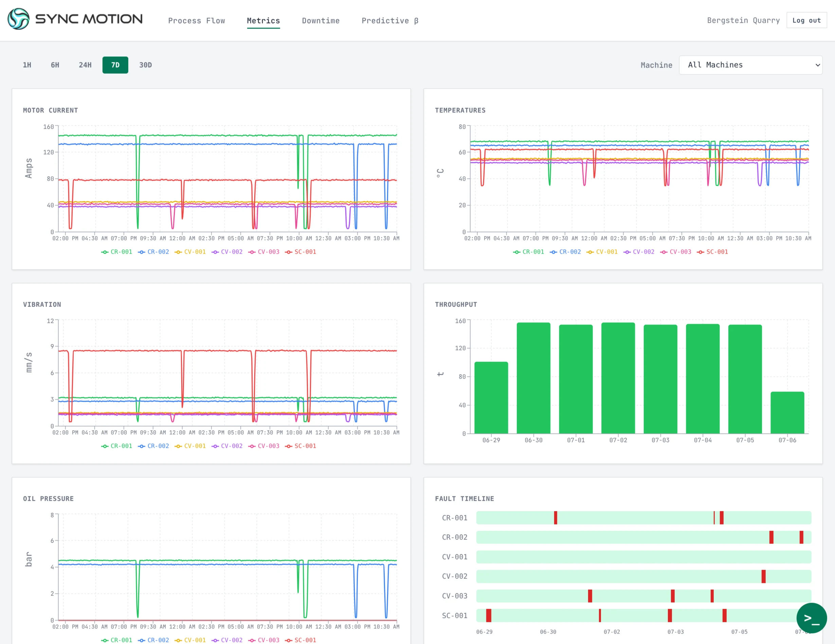Toggle CR-002 series in Motor Current legend
The width and height of the screenshot is (835, 644).
point(153,252)
